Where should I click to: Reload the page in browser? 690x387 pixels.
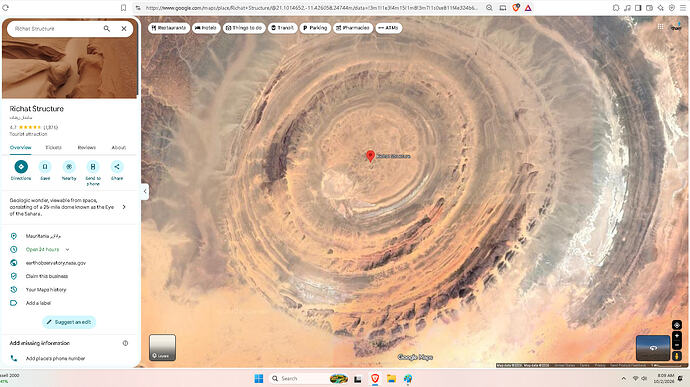pos(5,7)
